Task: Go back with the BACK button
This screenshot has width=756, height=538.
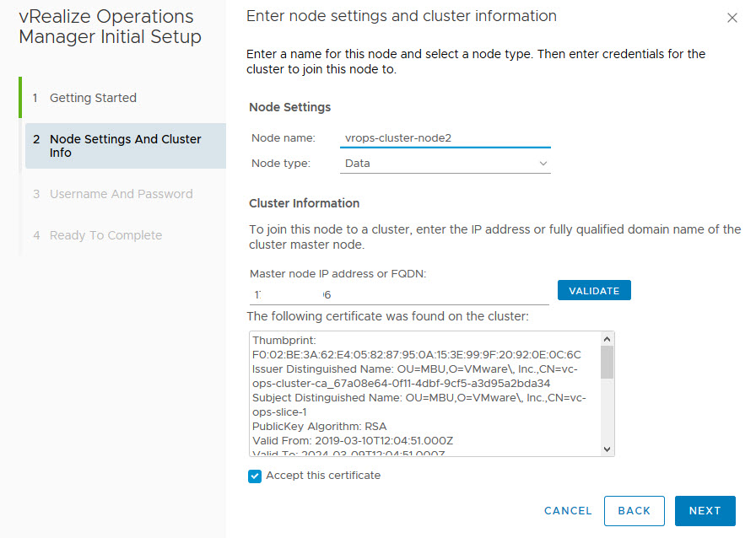Action: click(634, 511)
